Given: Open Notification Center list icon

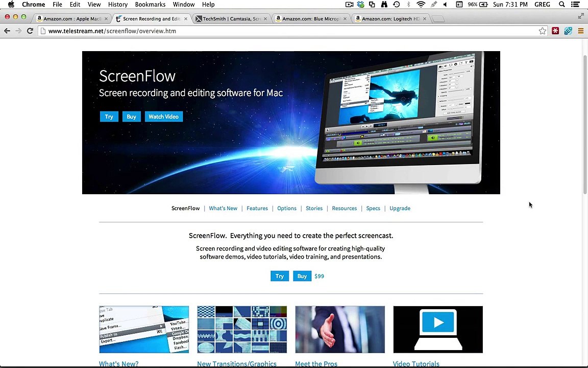Looking at the screenshot, I should pos(575,5).
